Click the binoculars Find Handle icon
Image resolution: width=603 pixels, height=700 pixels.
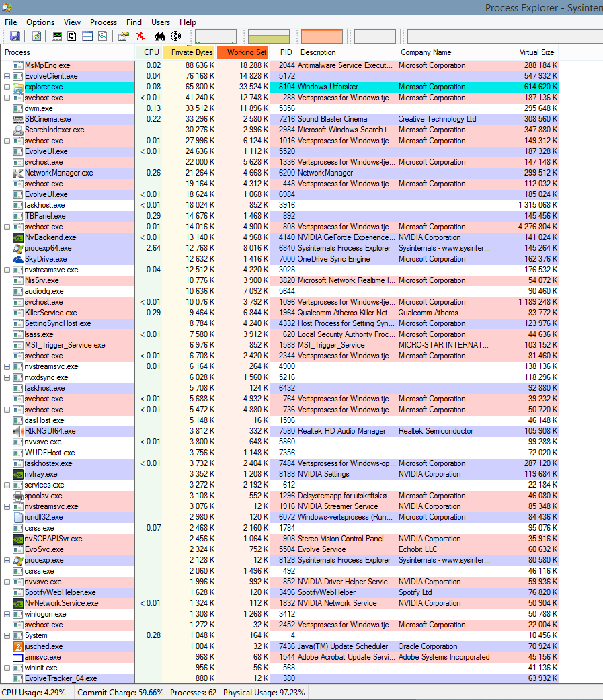160,36
